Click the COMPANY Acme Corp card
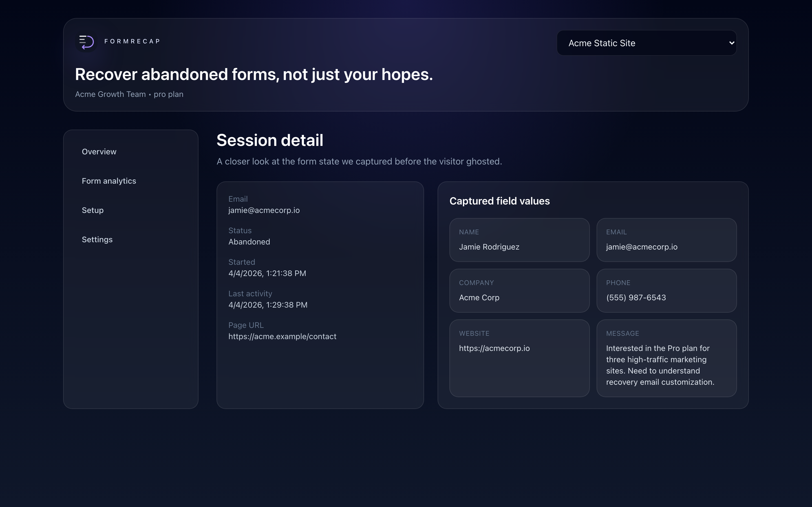This screenshot has height=507, width=812. click(519, 291)
